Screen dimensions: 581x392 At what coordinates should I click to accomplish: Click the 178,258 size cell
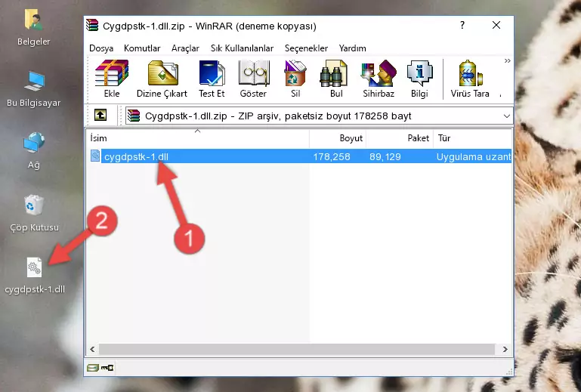pyautogui.click(x=332, y=157)
